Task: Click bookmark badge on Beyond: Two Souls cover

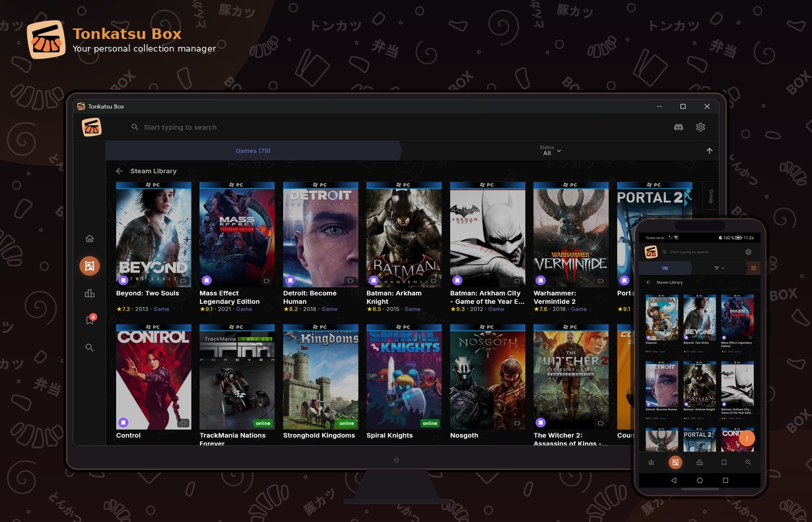Action: tap(123, 280)
